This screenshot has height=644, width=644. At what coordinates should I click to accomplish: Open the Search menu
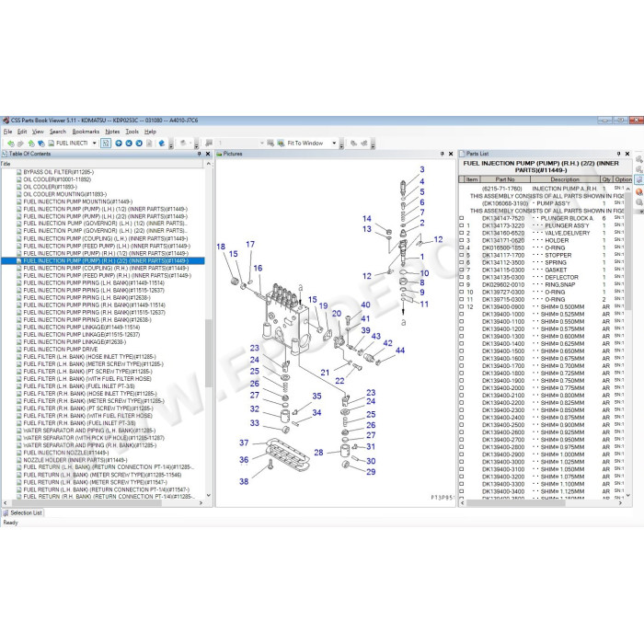58,132
